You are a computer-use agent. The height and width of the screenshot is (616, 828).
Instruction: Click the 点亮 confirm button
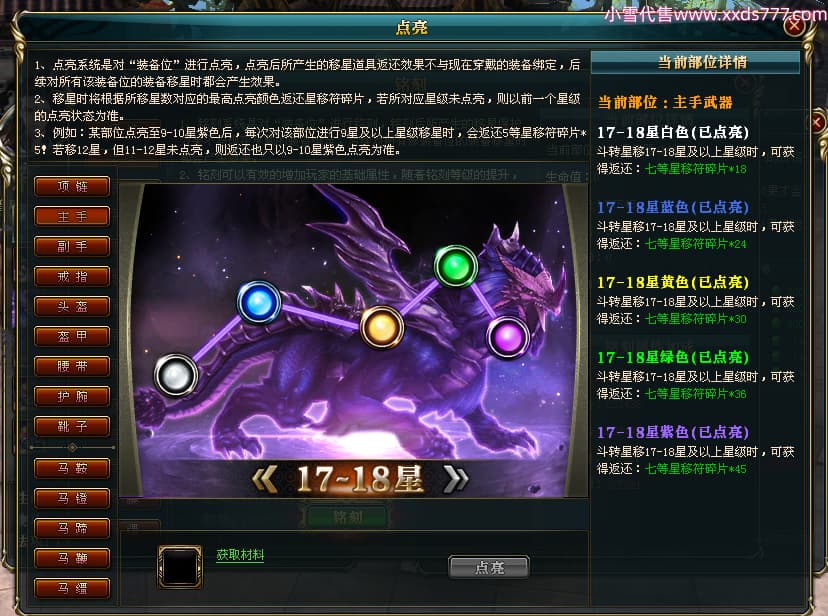[x=489, y=567]
